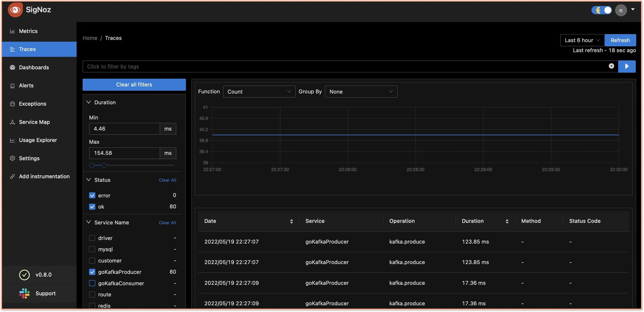The image size is (644, 312).
Task: Click the Usage Explorer line chart icon
Action: (12, 140)
